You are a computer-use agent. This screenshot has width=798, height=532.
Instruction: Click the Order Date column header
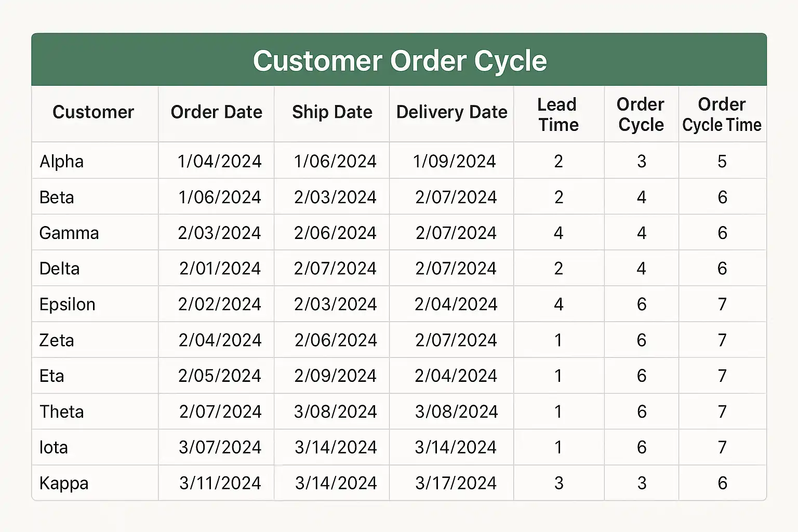(x=216, y=112)
